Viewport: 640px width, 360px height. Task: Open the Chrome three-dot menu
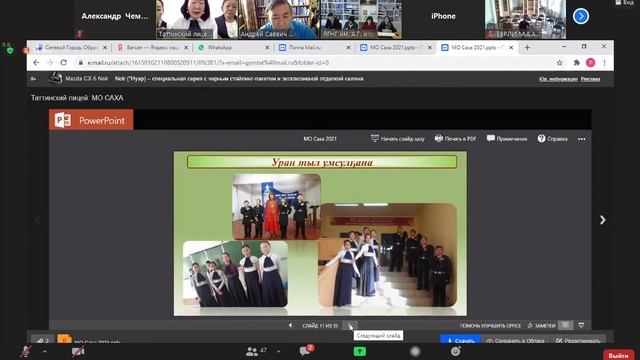click(x=604, y=62)
